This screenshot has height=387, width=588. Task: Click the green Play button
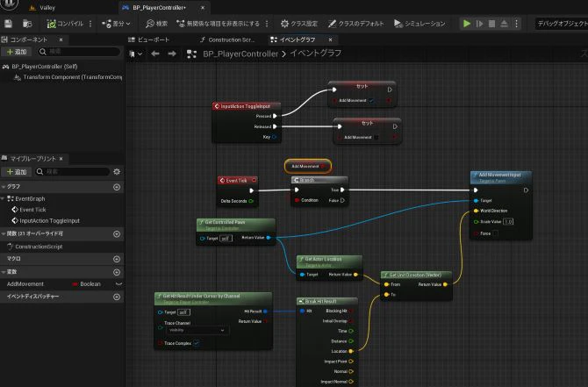[467, 24]
